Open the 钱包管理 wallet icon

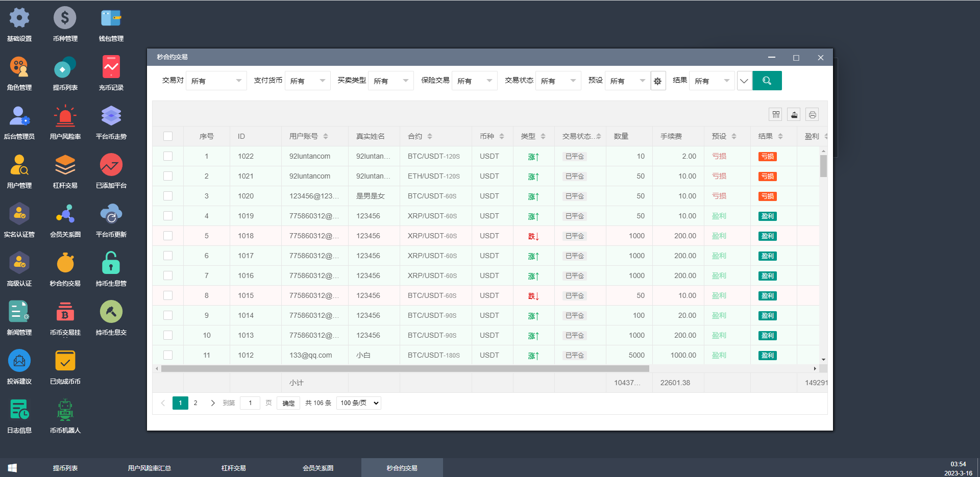(x=111, y=19)
